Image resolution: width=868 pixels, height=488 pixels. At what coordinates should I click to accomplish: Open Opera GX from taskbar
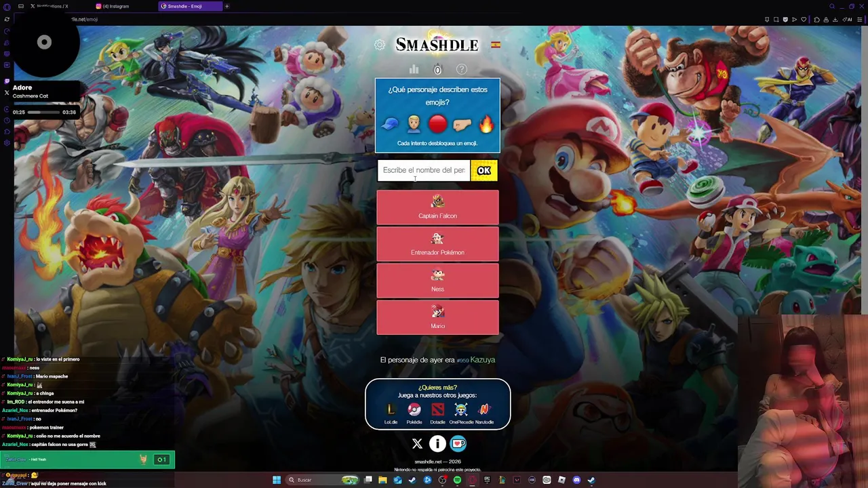point(472,480)
